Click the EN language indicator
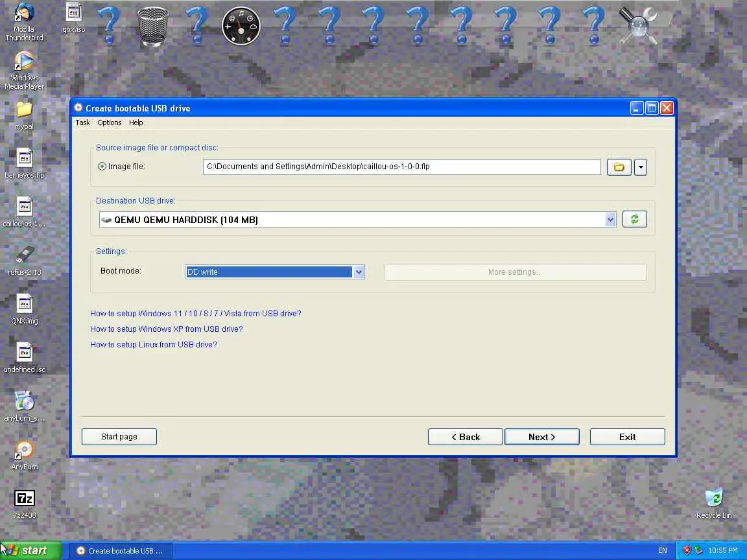The width and height of the screenshot is (747, 560). click(662, 550)
